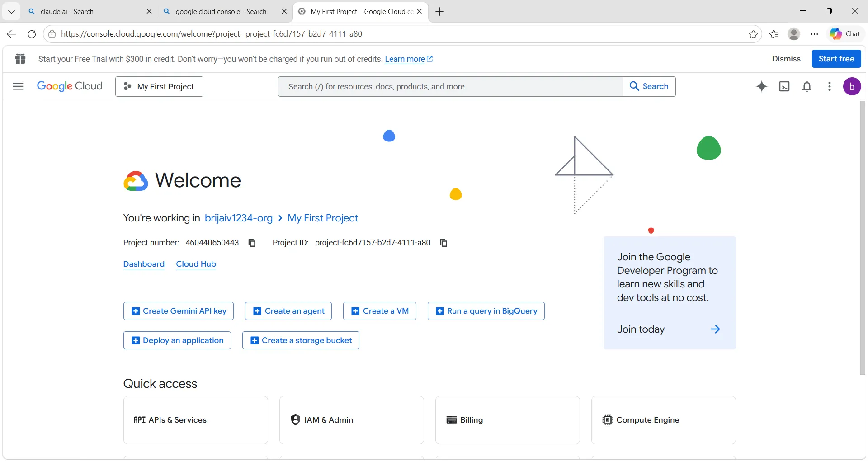Viewport: 868px width, 461px height.
Task: Expand the browser tab list chevron
Action: click(x=11, y=12)
